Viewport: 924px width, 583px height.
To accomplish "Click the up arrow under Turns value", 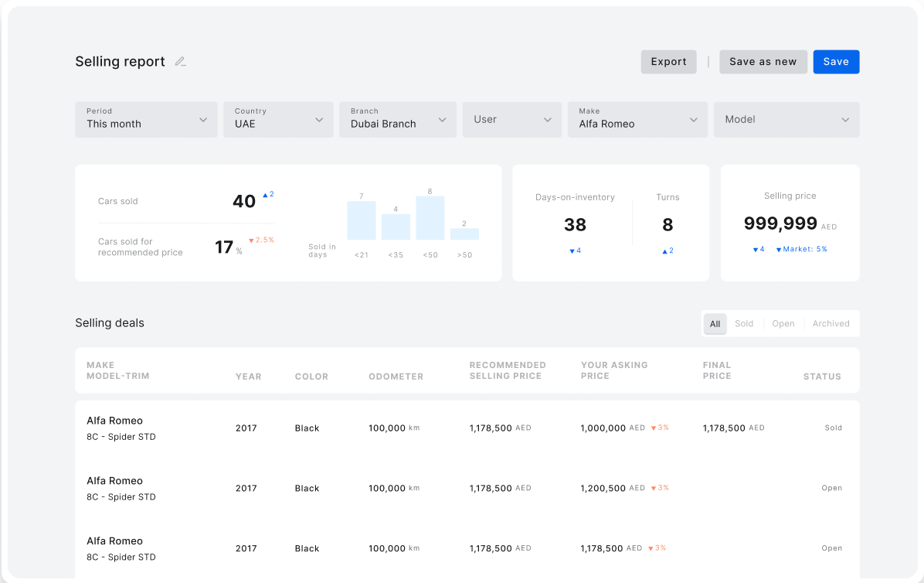I will [x=664, y=251].
